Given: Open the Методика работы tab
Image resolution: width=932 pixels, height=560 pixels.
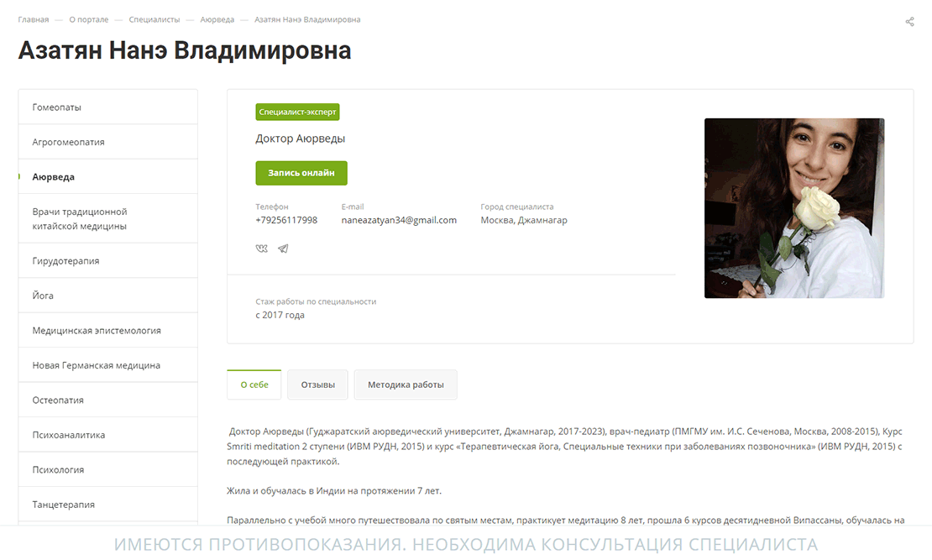Looking at the screenshot, I should 406,385.
